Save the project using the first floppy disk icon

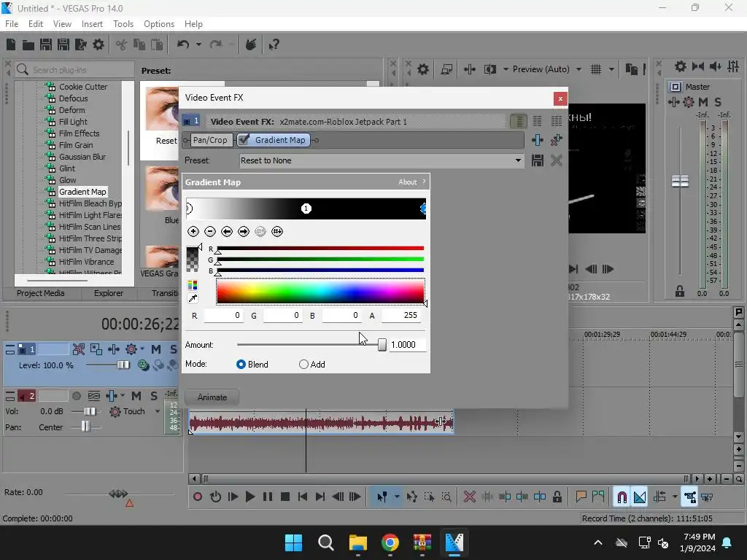click(x=46, y=44)
